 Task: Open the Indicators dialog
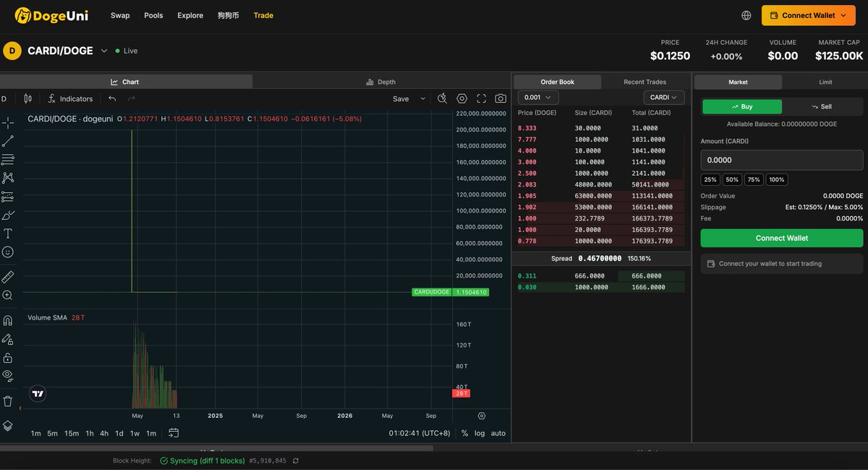coord(70,98)
